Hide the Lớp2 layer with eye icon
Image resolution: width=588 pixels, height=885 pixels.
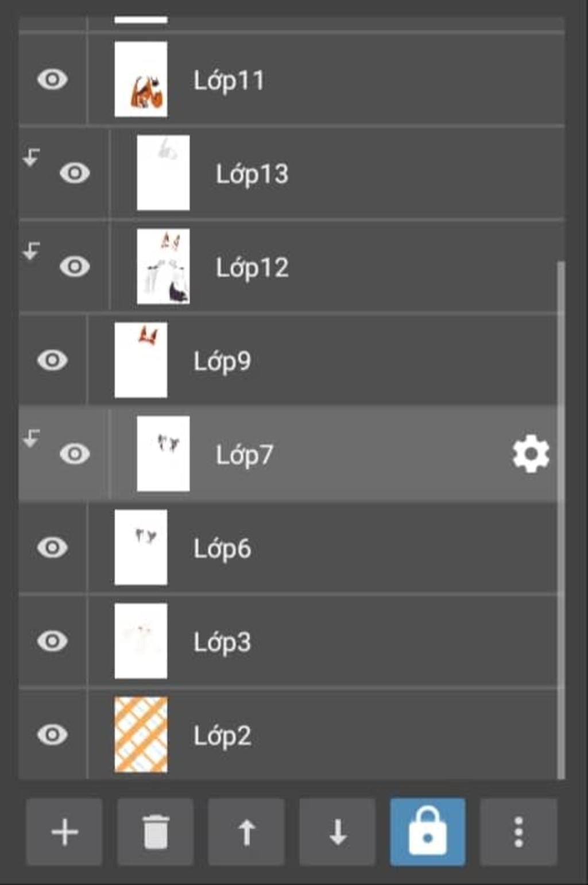(x=52, y=735)
